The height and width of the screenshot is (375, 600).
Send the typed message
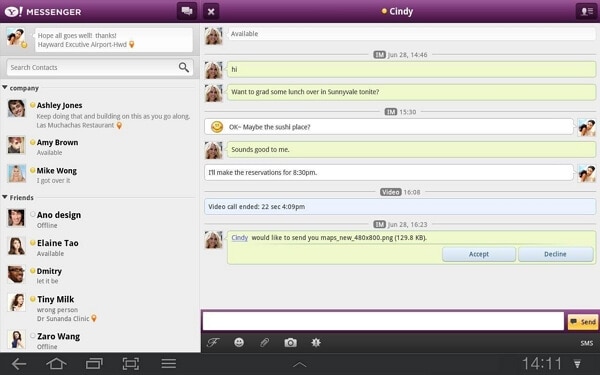coord(583,322)
